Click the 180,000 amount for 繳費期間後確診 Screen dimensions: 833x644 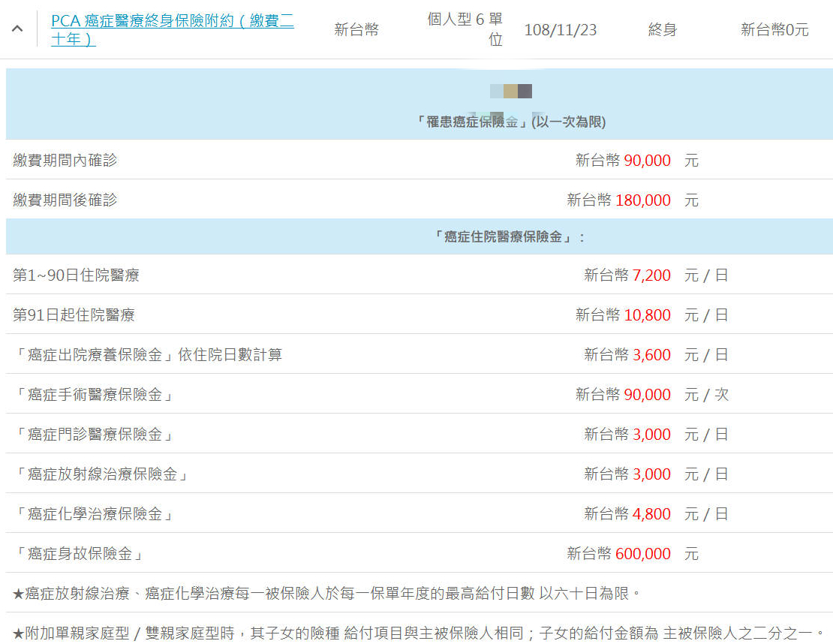tap(642, 200)
